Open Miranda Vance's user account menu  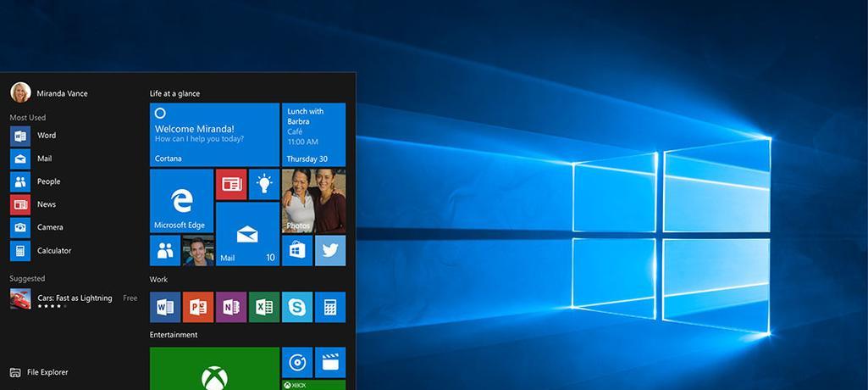click(x=49, y=92)
